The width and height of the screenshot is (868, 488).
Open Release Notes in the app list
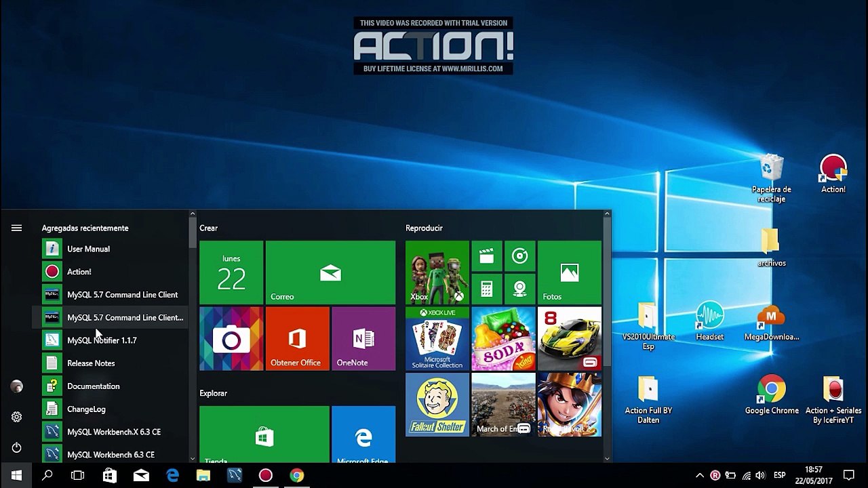coord(110,363)
